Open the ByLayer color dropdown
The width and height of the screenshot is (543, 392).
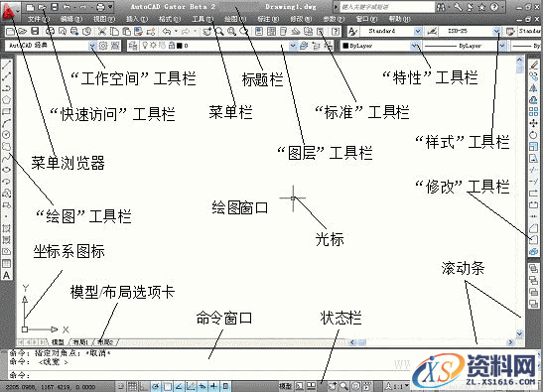(415, 46)
